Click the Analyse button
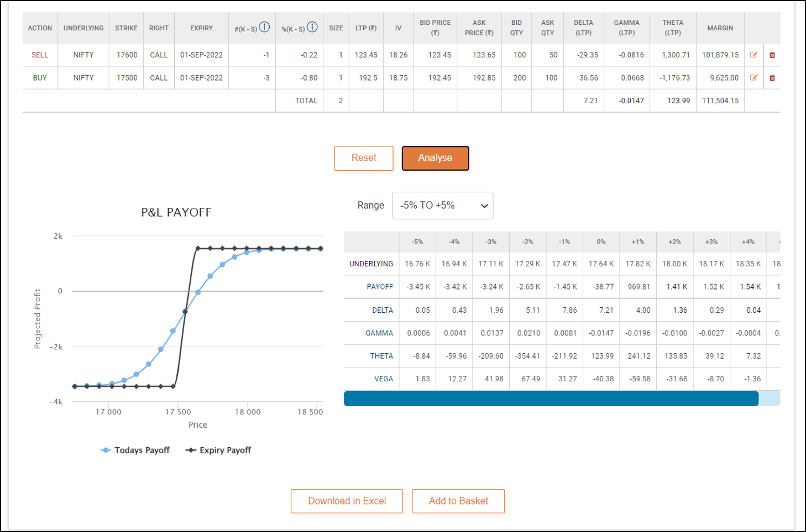 tap(435, 158)
